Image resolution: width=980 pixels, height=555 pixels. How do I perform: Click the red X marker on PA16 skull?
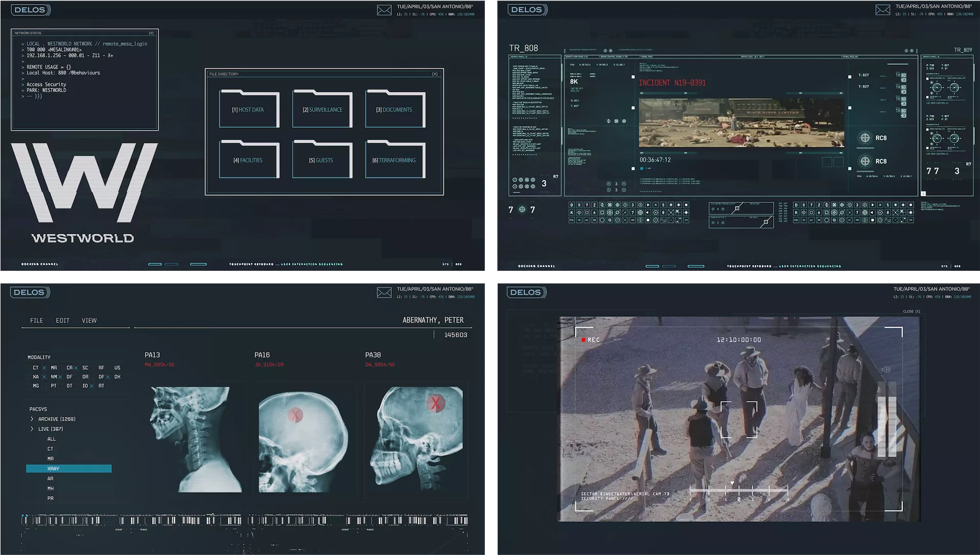(295, 415)
